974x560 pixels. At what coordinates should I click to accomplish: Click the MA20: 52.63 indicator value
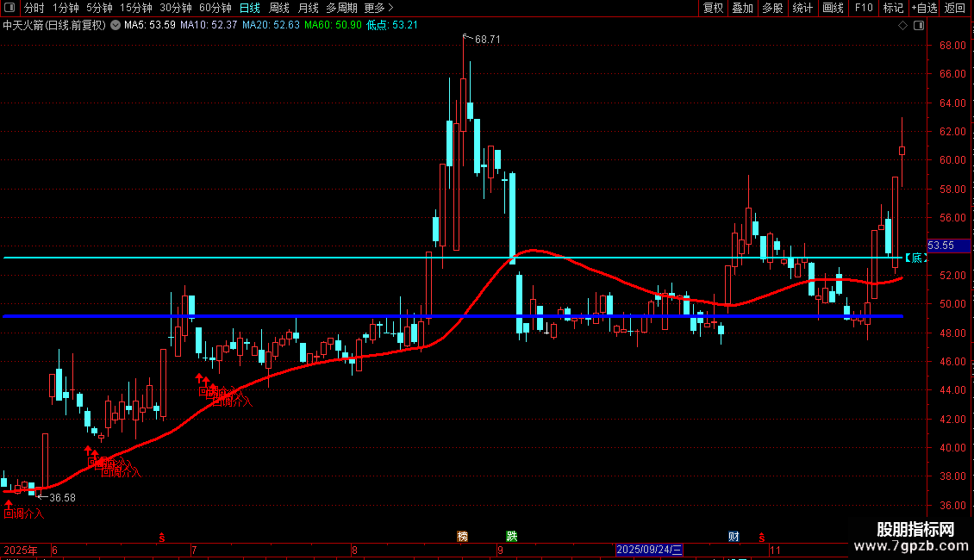click(x=271, y=25)
